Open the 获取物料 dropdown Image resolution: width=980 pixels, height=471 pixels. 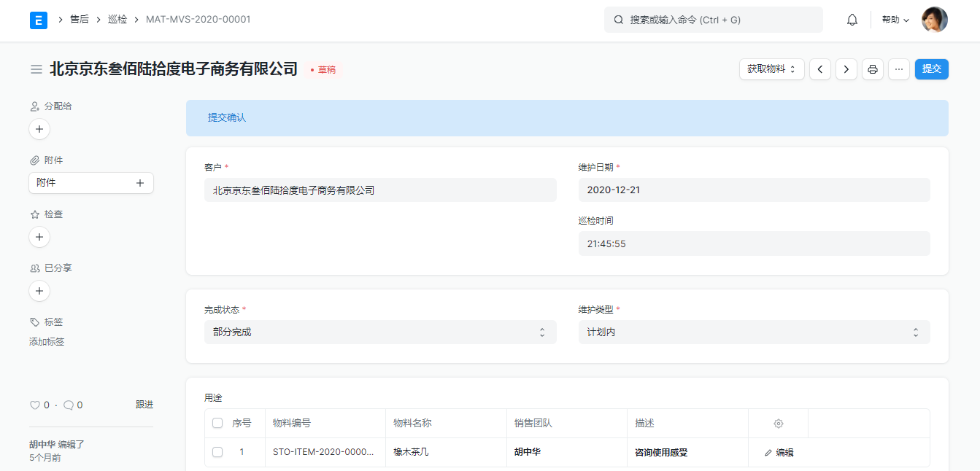coord(772,69)
